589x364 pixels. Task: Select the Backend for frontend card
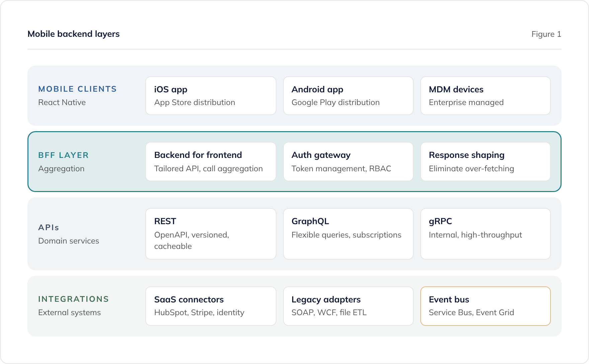point(211,162)
